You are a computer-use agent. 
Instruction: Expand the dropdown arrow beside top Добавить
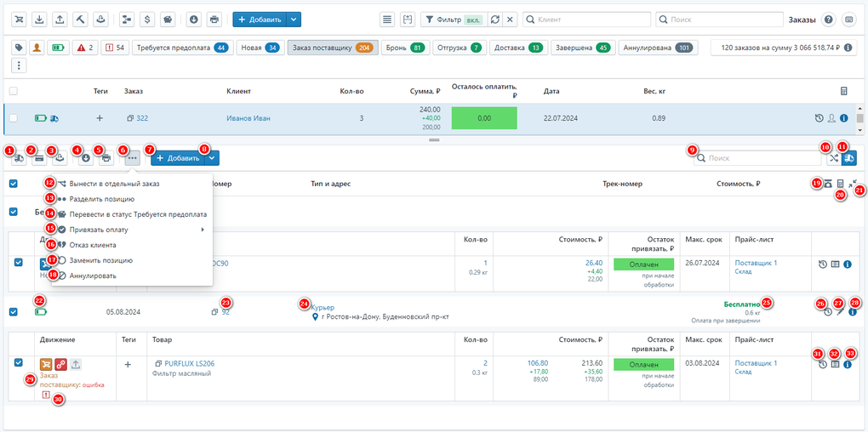click(294, 19)
